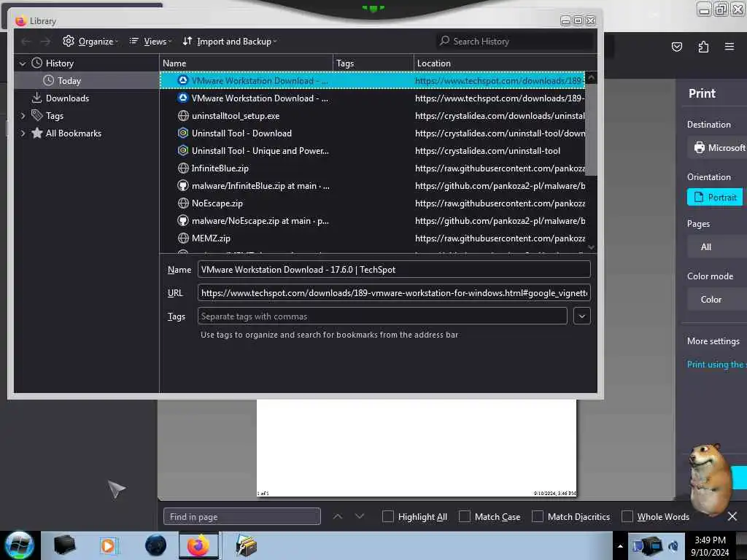
Task: Open the Windows Start menu
Action: click(20, 545)
